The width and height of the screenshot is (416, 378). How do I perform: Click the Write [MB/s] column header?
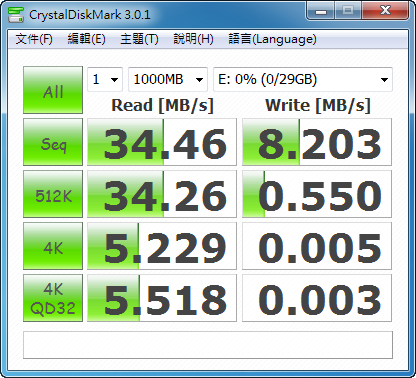tap(318, 106)
